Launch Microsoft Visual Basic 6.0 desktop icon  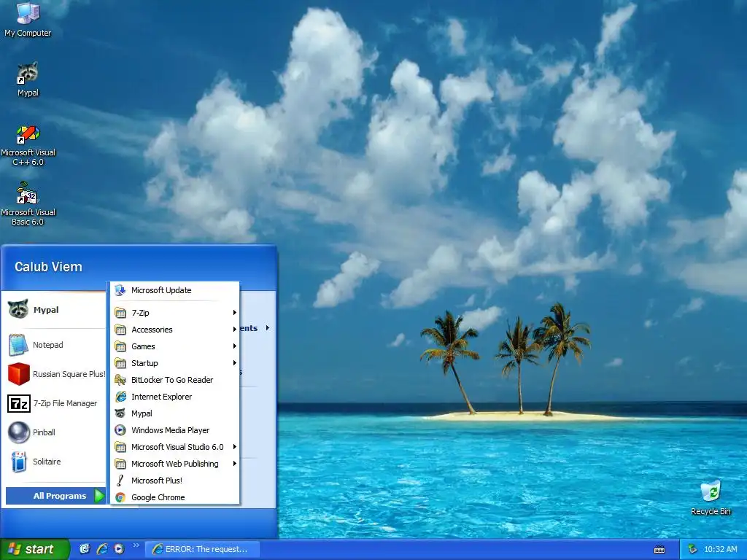click(28, 204)
